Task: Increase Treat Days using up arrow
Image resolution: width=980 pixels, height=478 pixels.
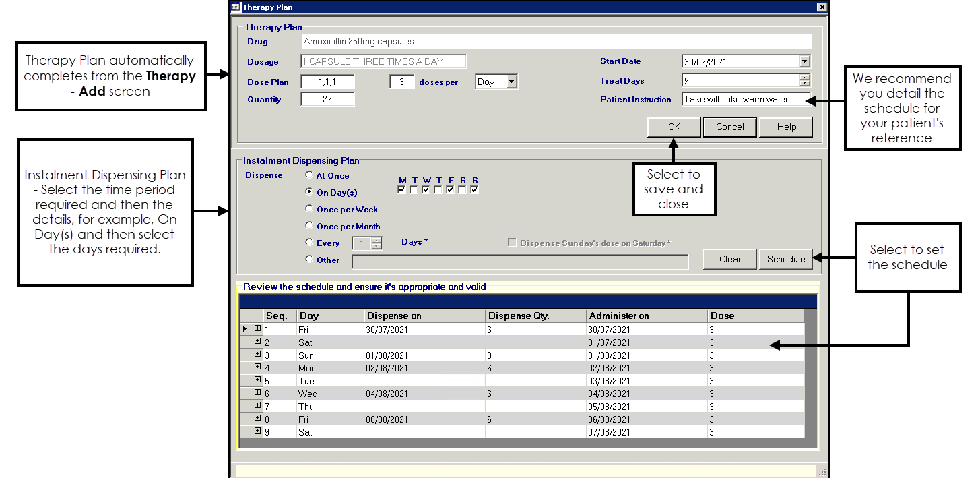Action: pos(804,78)
